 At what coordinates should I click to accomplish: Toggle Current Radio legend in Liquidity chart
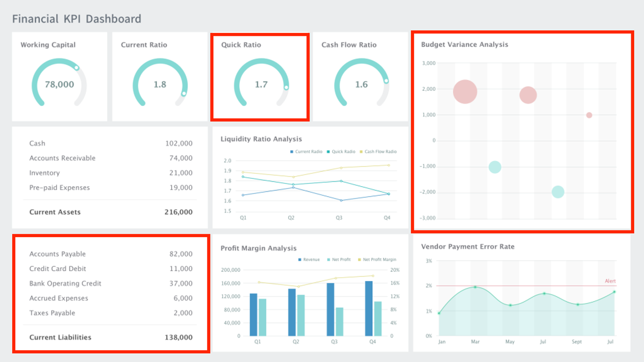coord(306,152)
